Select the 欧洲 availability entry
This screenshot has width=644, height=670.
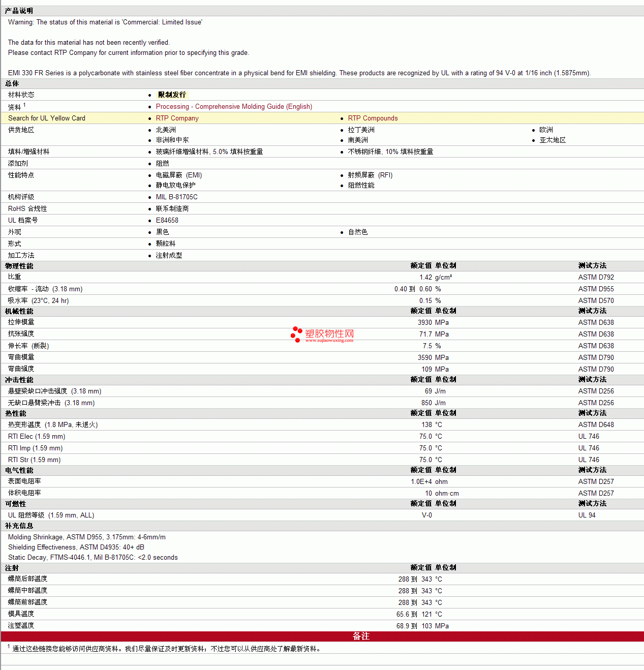546,130
